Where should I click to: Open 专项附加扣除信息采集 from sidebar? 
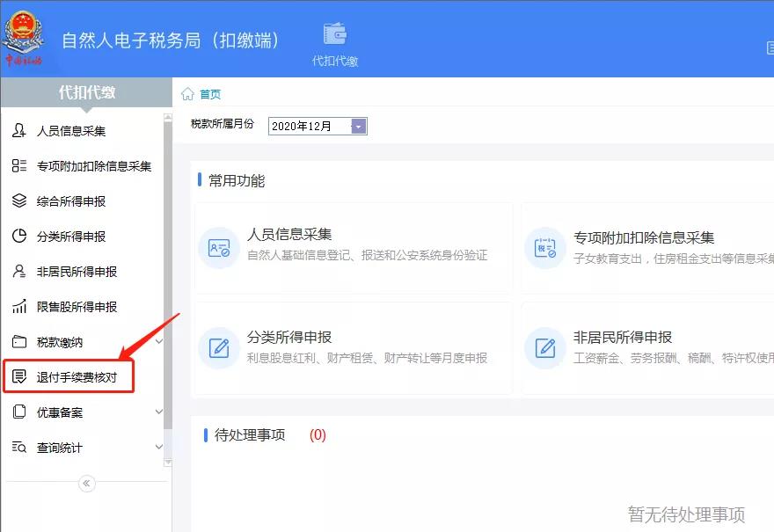point(19,164)
